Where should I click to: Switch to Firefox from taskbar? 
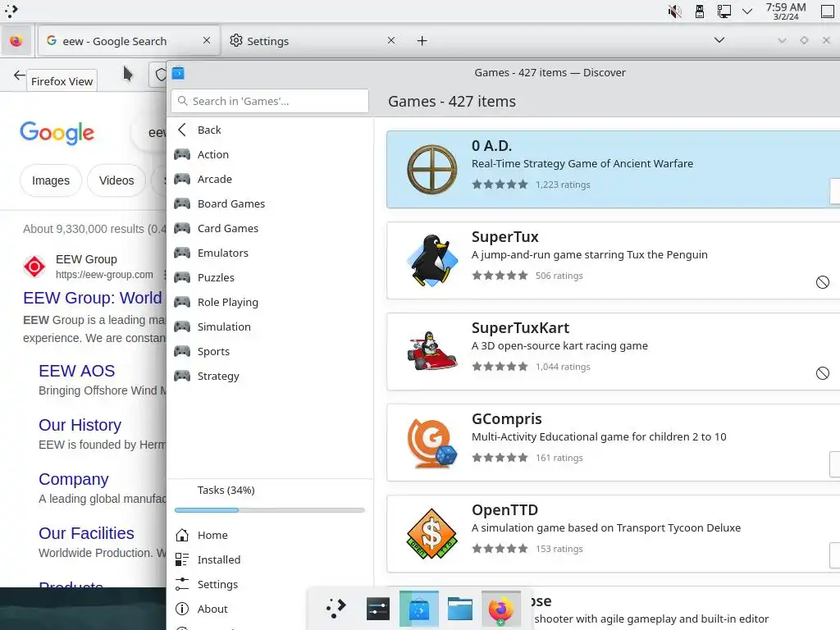(x=501, y=609)
